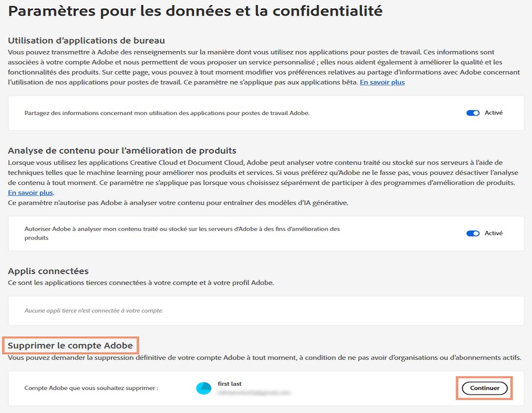Disable the content analysis toggle for product improvement
This screenshot has height=413, width=532.
(473, 233)
